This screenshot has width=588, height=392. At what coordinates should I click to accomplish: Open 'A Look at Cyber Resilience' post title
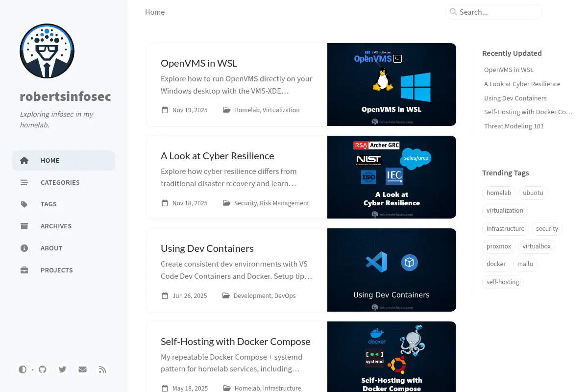tap(218, 155)
